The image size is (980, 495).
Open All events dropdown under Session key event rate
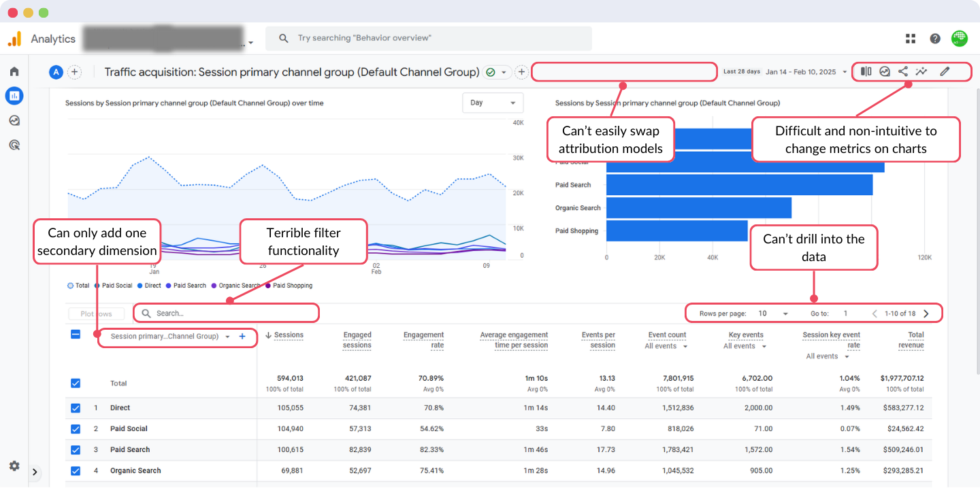[828, 356]
